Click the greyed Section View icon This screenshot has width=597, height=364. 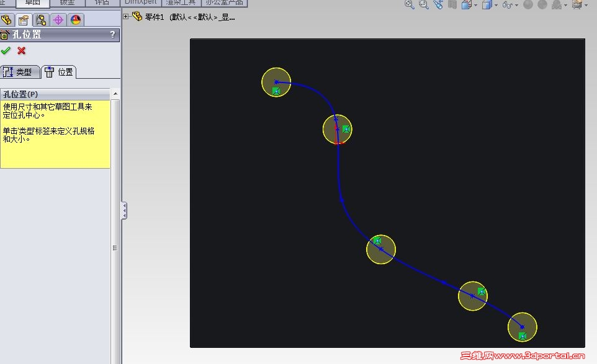coord(452,4)
